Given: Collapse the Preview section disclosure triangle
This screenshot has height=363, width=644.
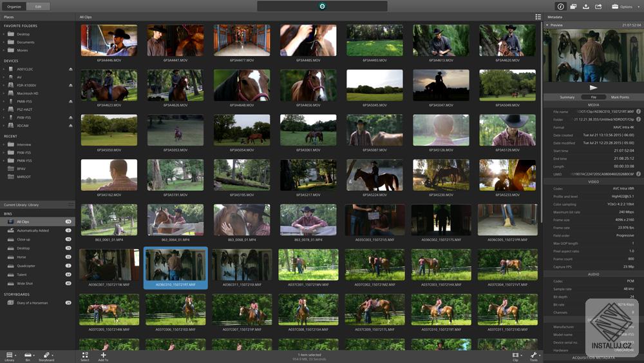Looking at the screenshot, I should coord(547,25).
